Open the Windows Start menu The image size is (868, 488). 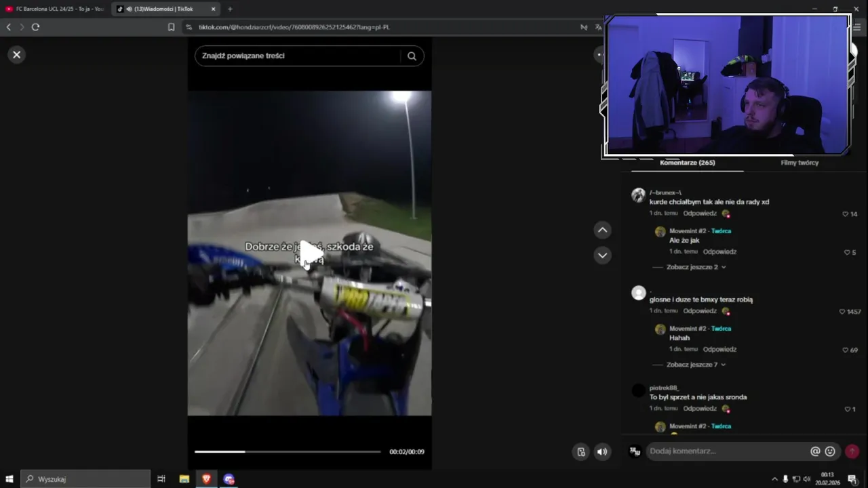(9, 479)
